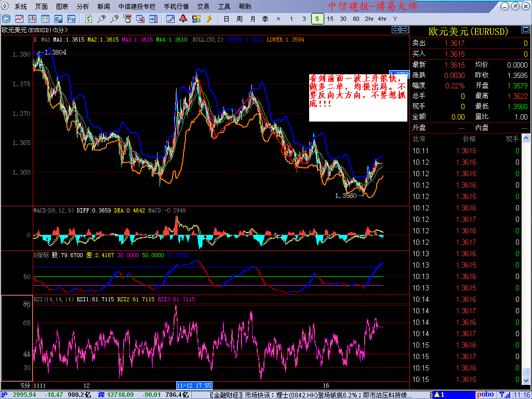532x399 pixels.
Task: Click the refresh data toolbar icon
Action: [89, 19]
